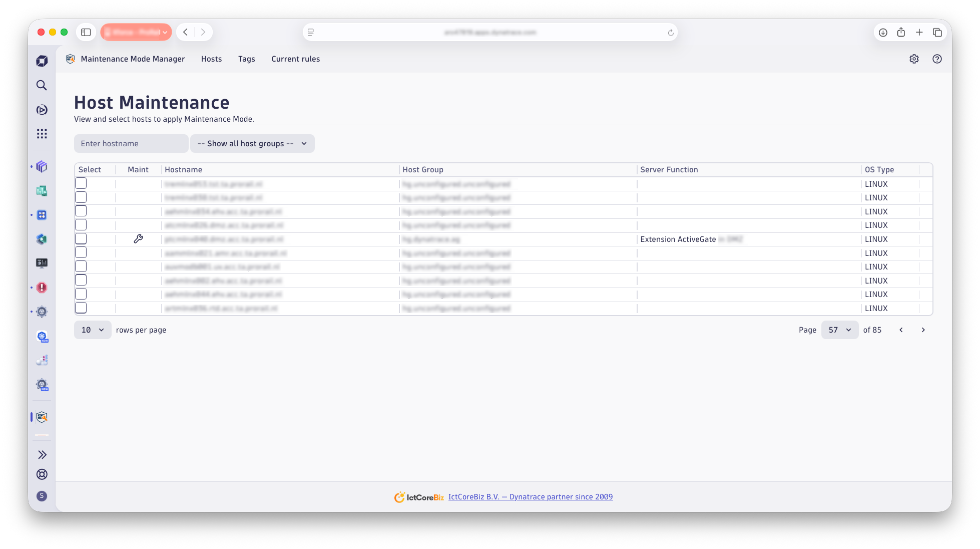Open the Kubernetes app marked NEW in sidebar
Screen dimensions: 980x549
(42, 336)
